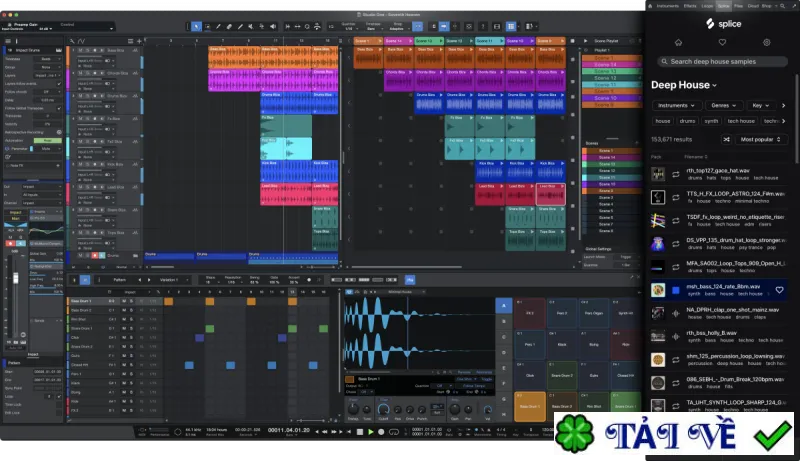Filter by the drums tag
Image resolution: width=800 pixels, height=461 pixels.
point(687,121)
